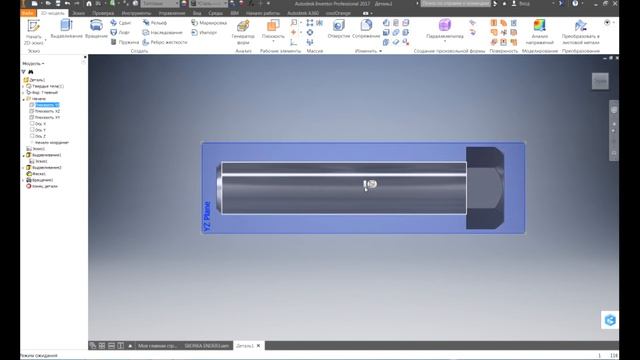
Task: Close the Деталь1 document tab
Action: (x=258, y=346)
